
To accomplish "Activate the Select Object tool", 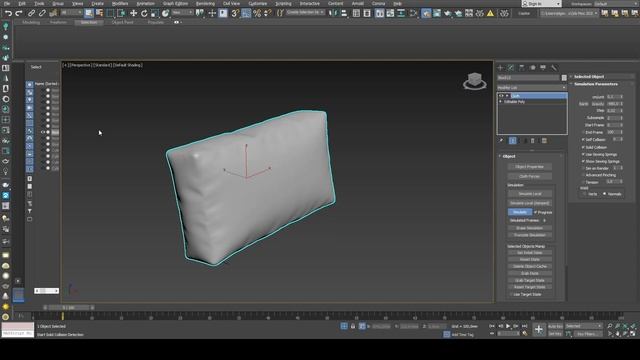I will (x=89, y=13).
